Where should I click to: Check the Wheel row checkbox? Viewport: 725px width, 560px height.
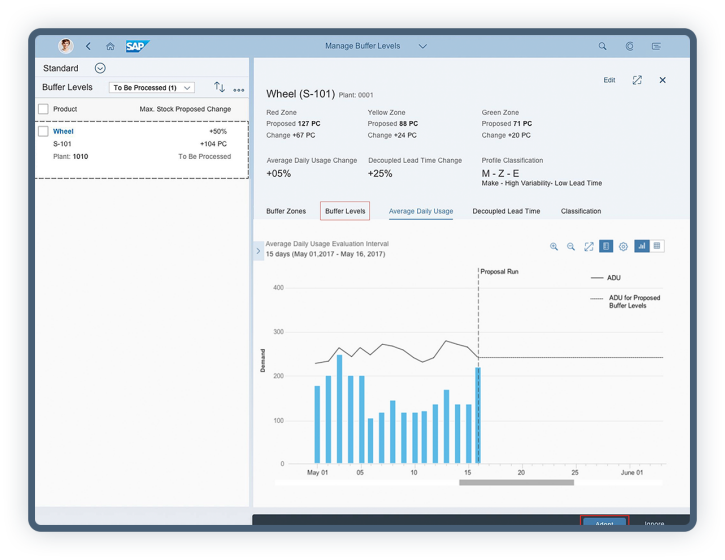tap(43, 131)
